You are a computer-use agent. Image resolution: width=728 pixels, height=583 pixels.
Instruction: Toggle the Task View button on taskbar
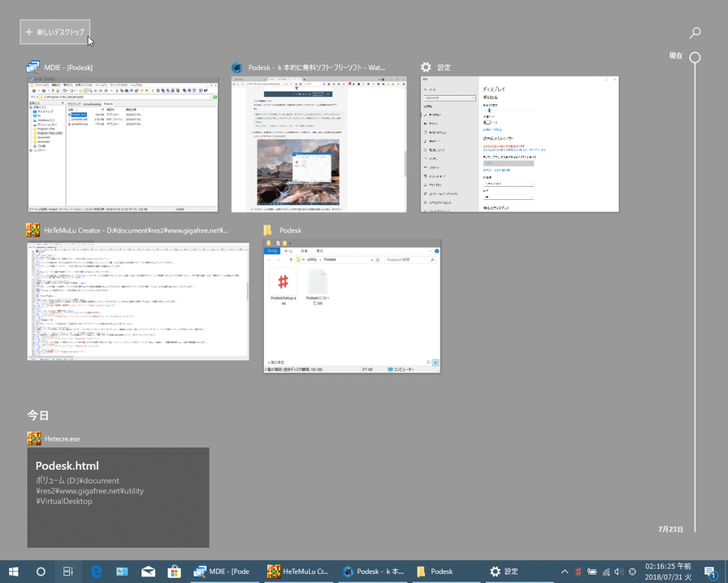pos(67,572)
